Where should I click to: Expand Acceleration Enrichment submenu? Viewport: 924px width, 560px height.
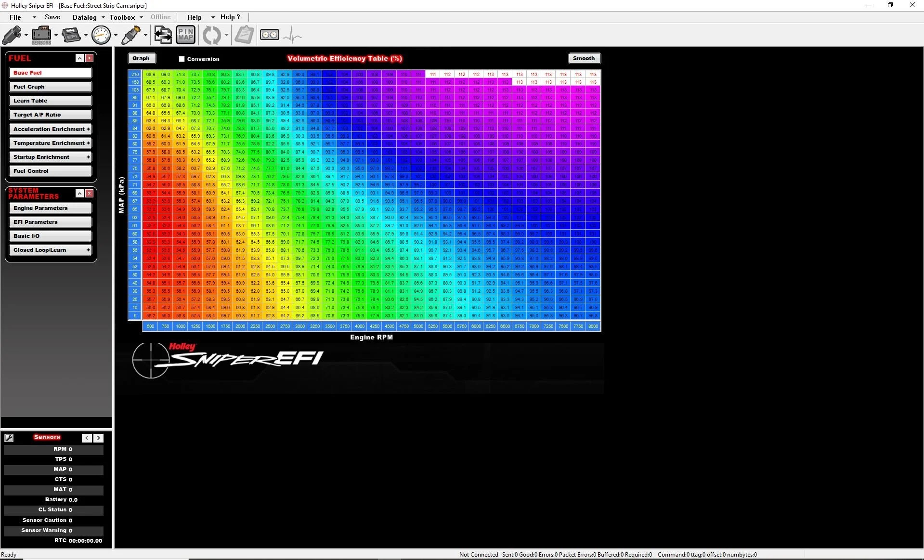point(88,129)
